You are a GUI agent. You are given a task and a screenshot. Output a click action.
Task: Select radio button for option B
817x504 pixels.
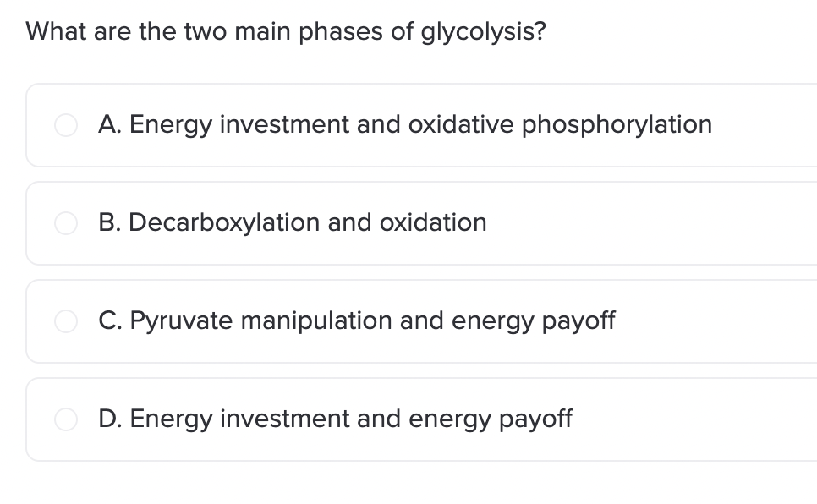pyautogui.click(x=66, y=223)
